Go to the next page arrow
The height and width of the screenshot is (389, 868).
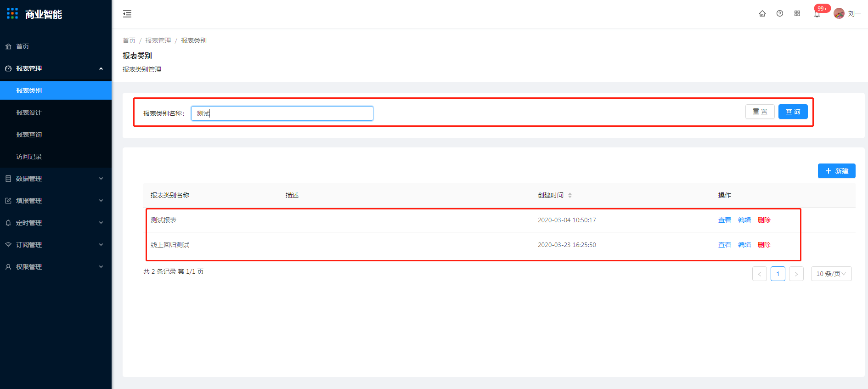coord(796,274)
